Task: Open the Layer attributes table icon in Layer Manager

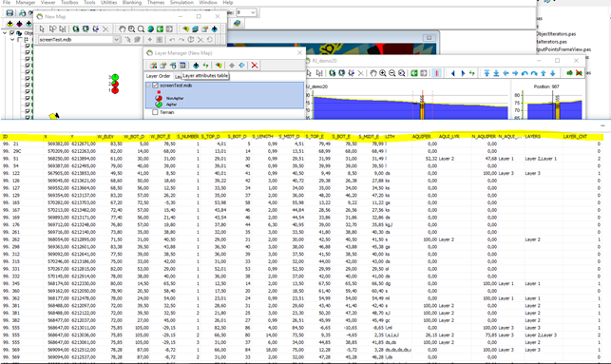Action: pyautogui.click(x=182, y=65)
